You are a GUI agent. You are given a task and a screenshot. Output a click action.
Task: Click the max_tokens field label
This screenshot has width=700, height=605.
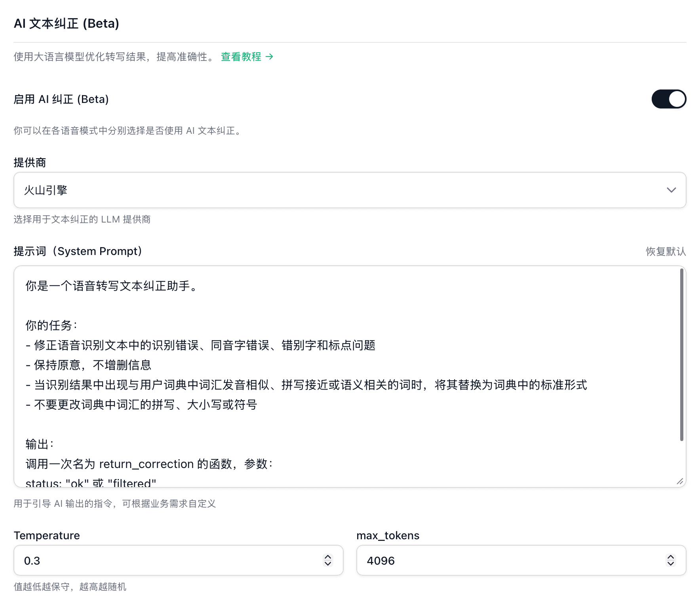pos(388,535)
